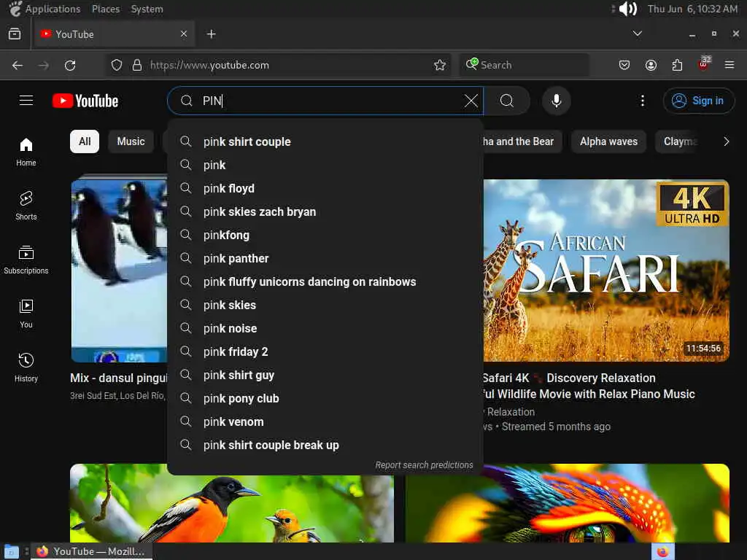747x560 pixels.
Task: Choose suggestion "pink shirt guy"
Action: 325,375
